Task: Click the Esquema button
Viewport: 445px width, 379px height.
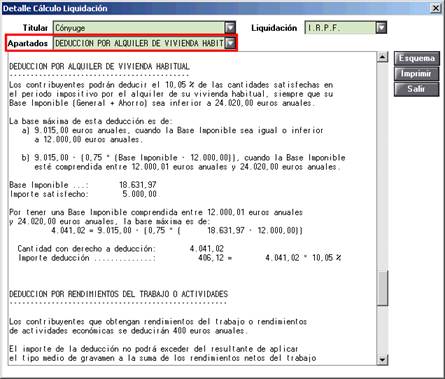Action: point(417,58)
